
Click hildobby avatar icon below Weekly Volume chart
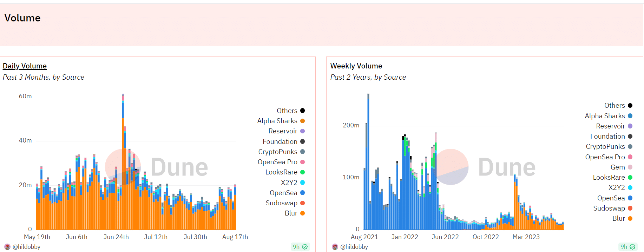click(x=335, y=247)
